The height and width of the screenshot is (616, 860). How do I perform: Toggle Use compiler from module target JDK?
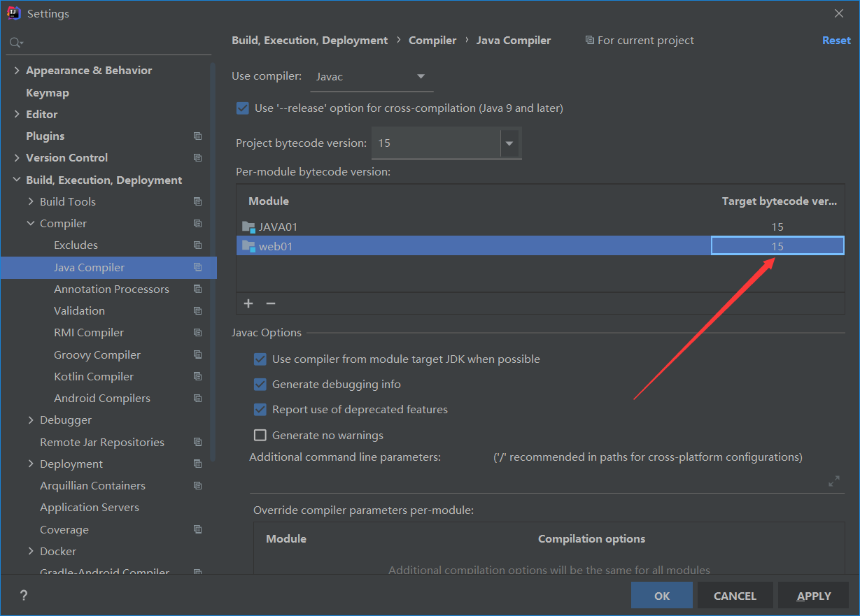tap(260, 359)
